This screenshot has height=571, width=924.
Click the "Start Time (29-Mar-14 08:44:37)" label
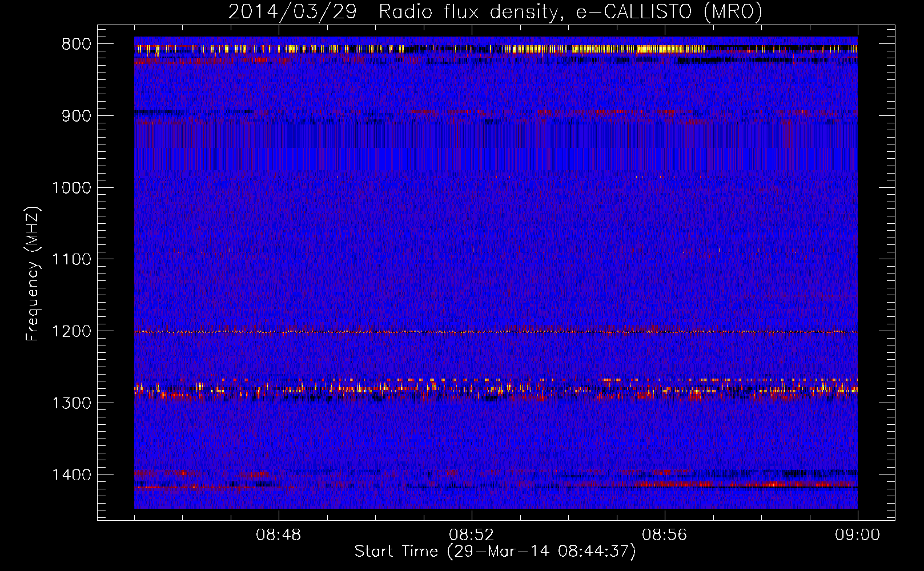coord(495,552)
